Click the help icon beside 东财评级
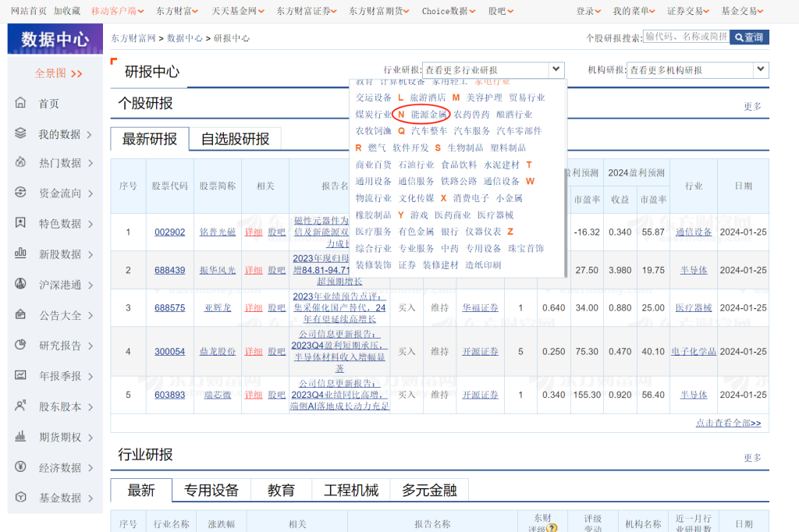Image resolution: width=799 pixels, height=532 pixels. click(x=552, y=528)
